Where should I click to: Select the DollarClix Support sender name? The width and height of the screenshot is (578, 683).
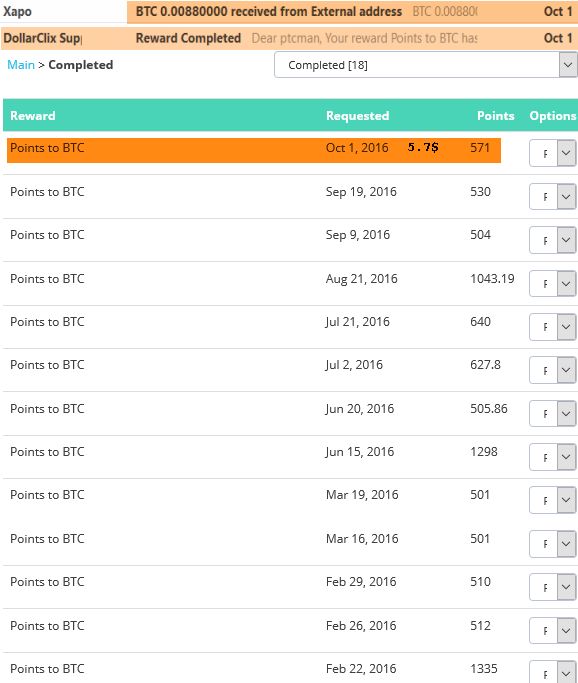(x=42, y=38)
